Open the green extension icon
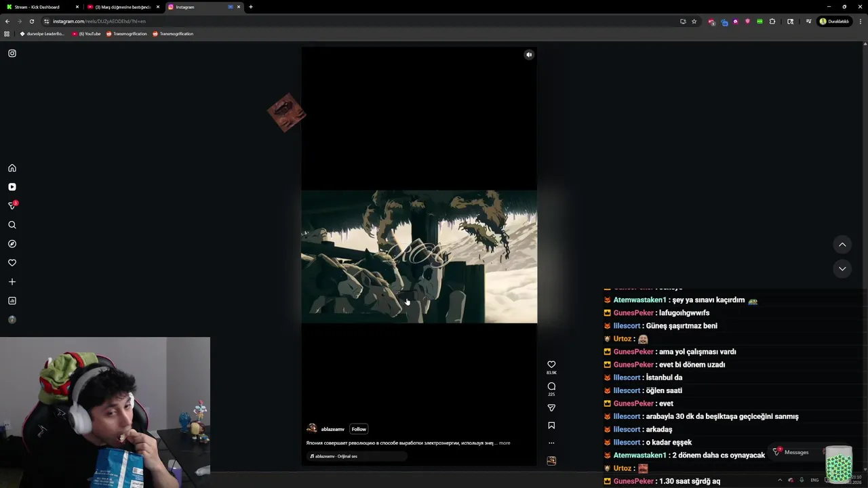The image size is (868, 488). (x=759, y=21)
